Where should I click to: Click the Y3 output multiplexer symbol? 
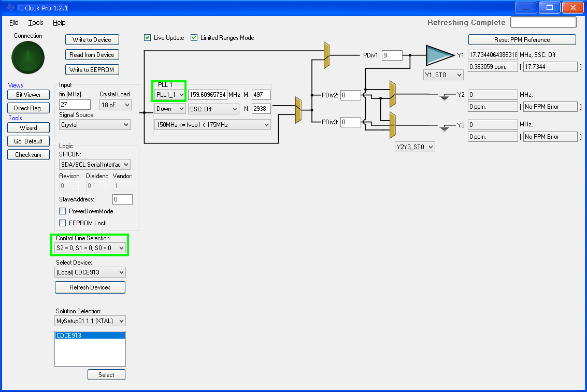coord(392,125)
